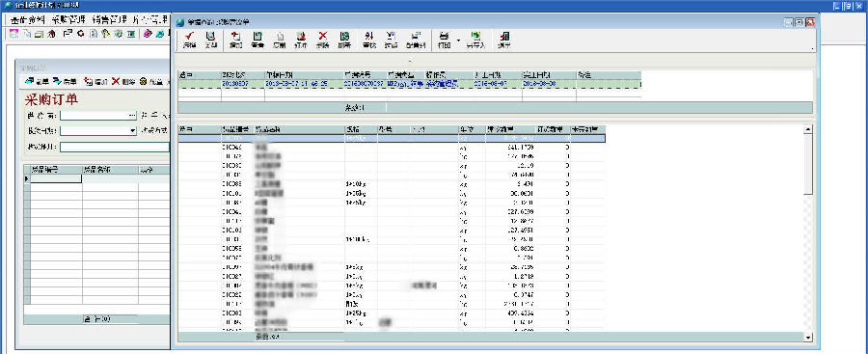Click the exit door icon in dialog toolbar
The height and width of the screenshot is (354, 868).
[x=503, y=40]
